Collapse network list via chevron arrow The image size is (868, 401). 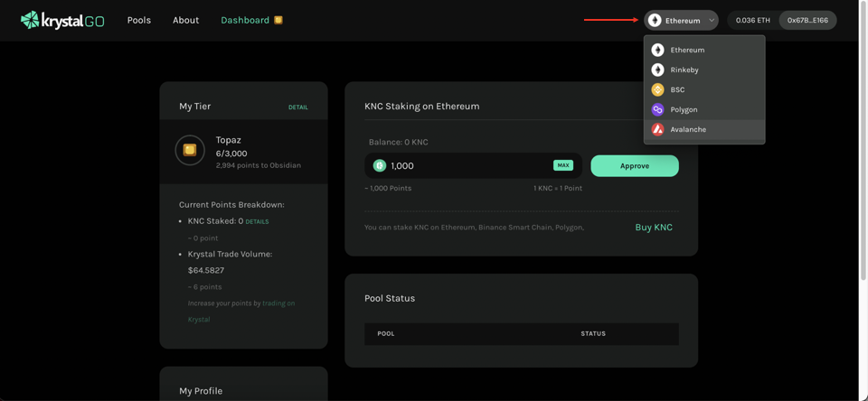(712, 20)
